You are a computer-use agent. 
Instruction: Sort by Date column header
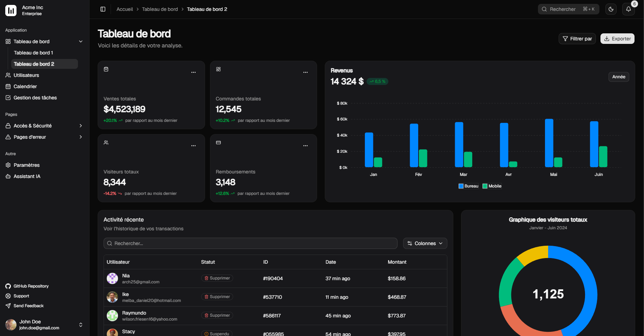click(330, 262)
